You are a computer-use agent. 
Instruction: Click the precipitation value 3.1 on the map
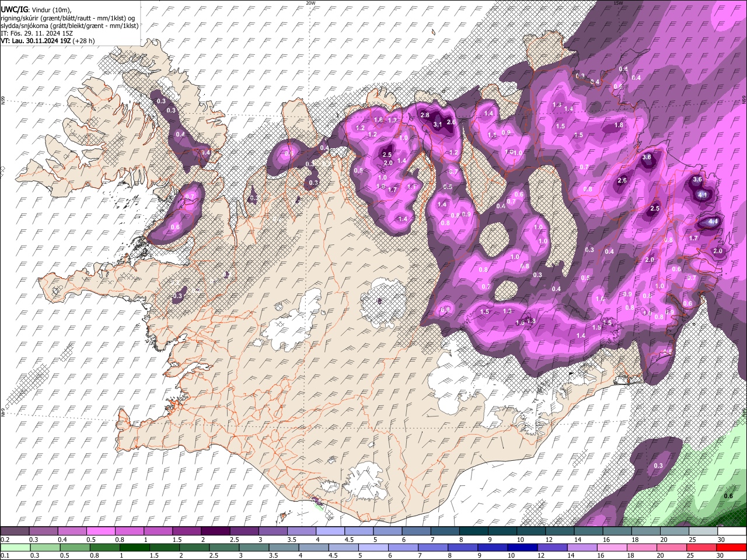click(438, 124)
